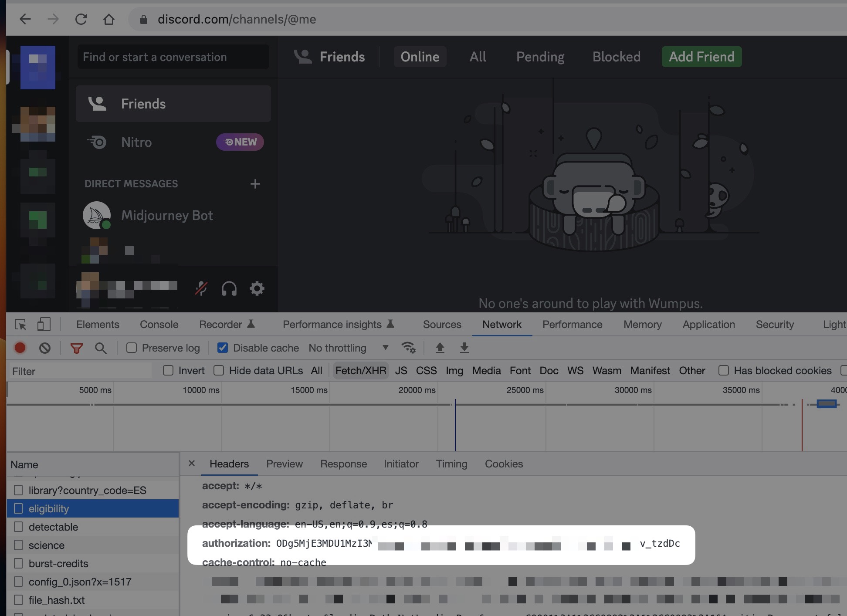Click the import HAR upload arrow icon
This screenshot has width=847, height=616.
click(440, 348)
